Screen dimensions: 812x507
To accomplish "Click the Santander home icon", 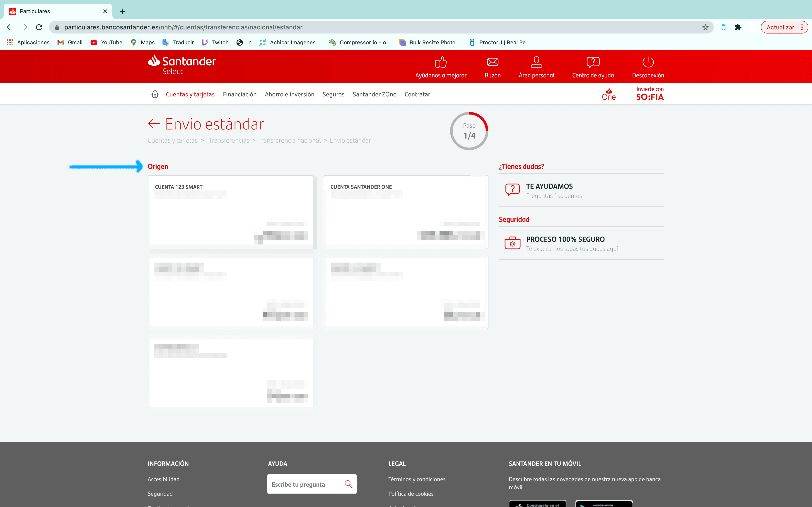I will [155, 94].
